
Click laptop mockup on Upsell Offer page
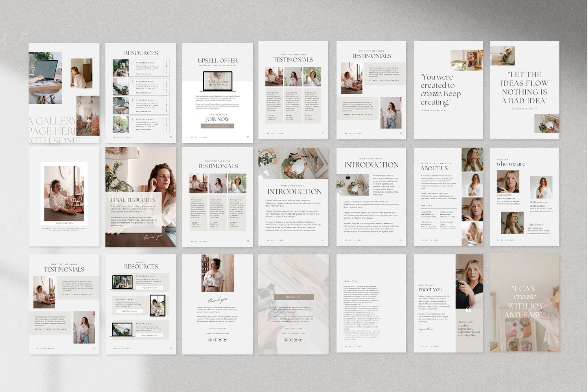click(x=218, y=81)
